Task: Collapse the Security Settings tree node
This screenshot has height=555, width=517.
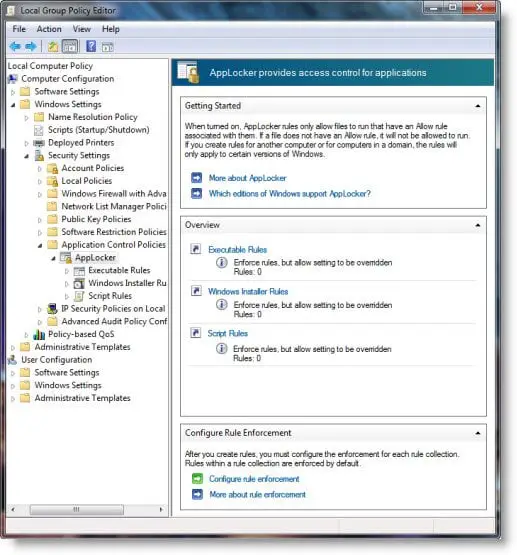Action: 27,156
